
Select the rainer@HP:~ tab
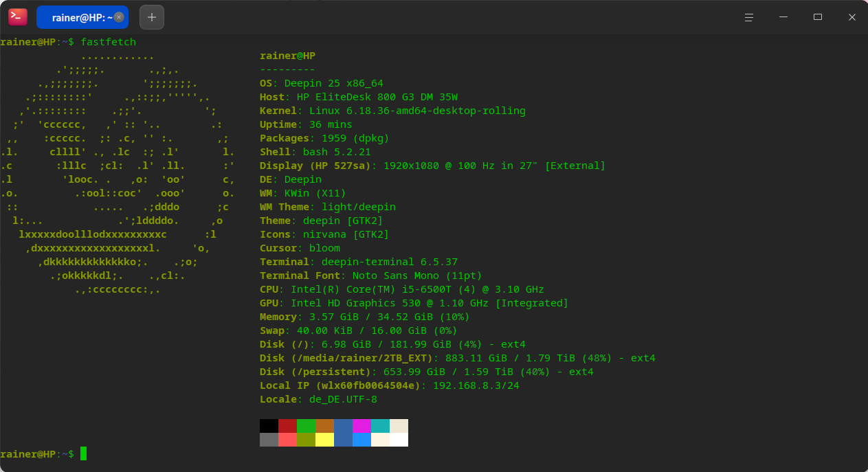(x=82, y=17)
